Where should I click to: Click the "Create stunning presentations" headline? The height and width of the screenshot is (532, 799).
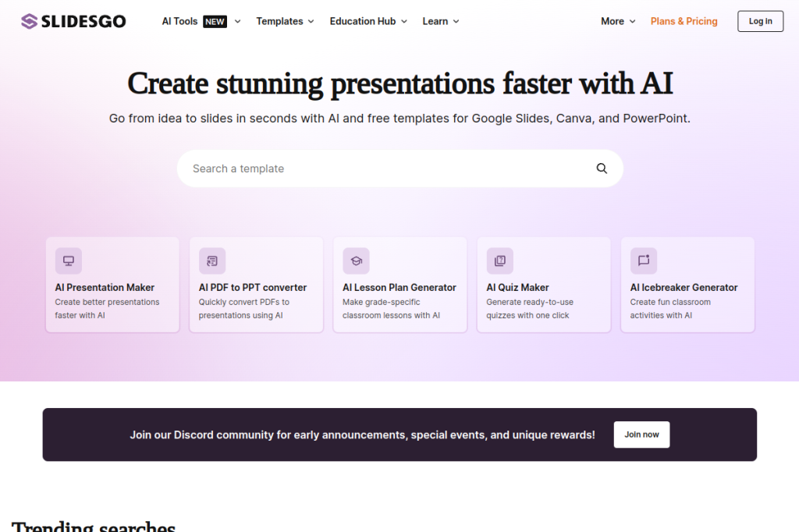pyautogui.click(x=400, y=83)
